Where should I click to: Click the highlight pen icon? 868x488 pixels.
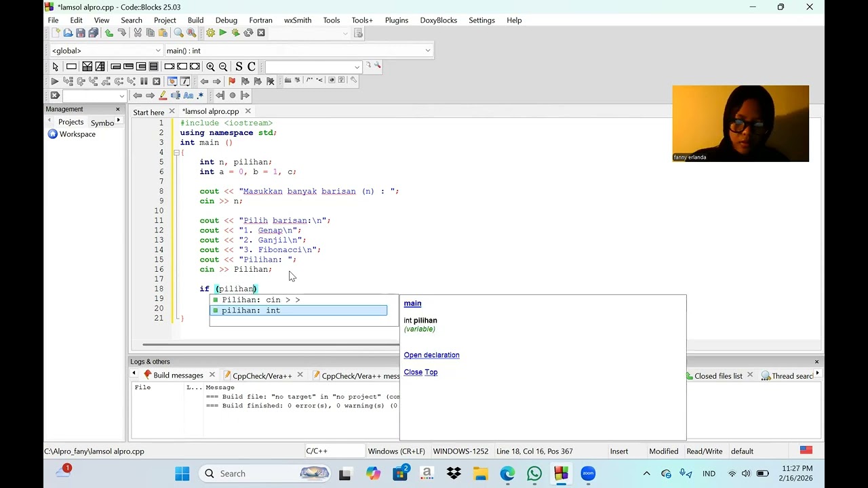[163, 96]
